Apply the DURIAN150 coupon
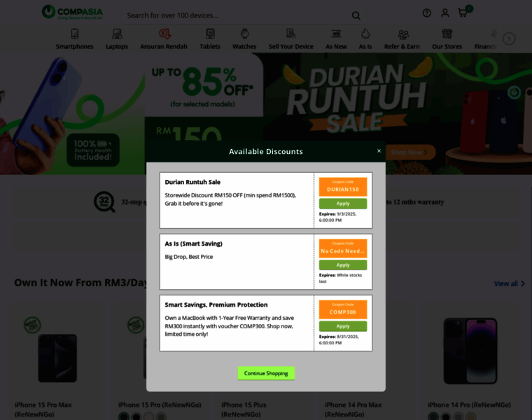This screenshot has width=532, height=420. (x=343, y=204)
